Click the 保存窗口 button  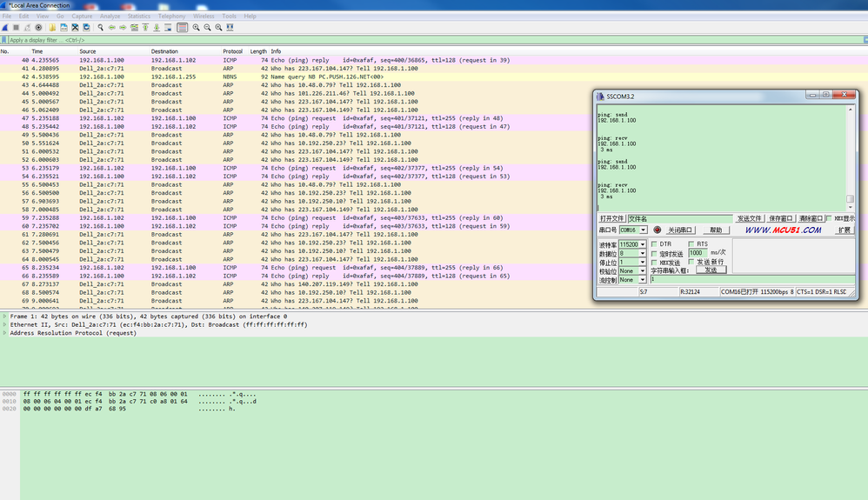pos(780,219)
